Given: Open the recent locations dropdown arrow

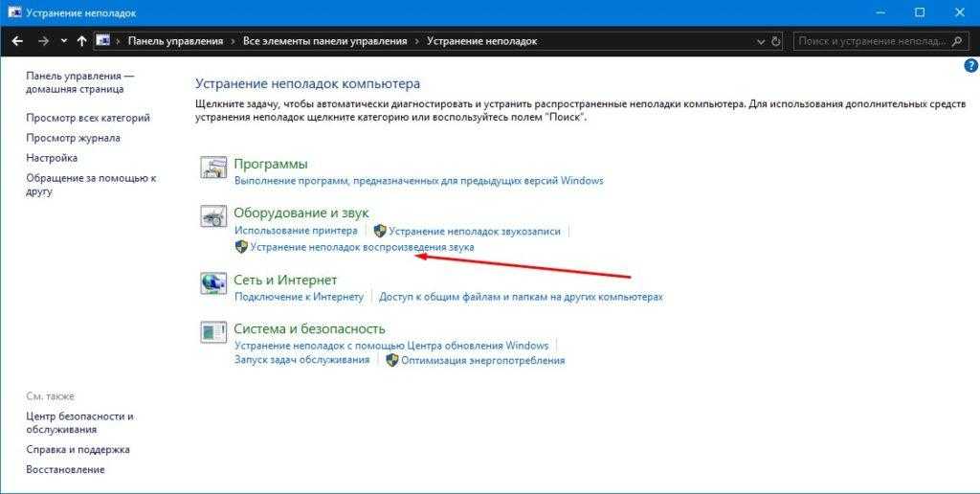Looking at the screenshot, I should (64, 41).
